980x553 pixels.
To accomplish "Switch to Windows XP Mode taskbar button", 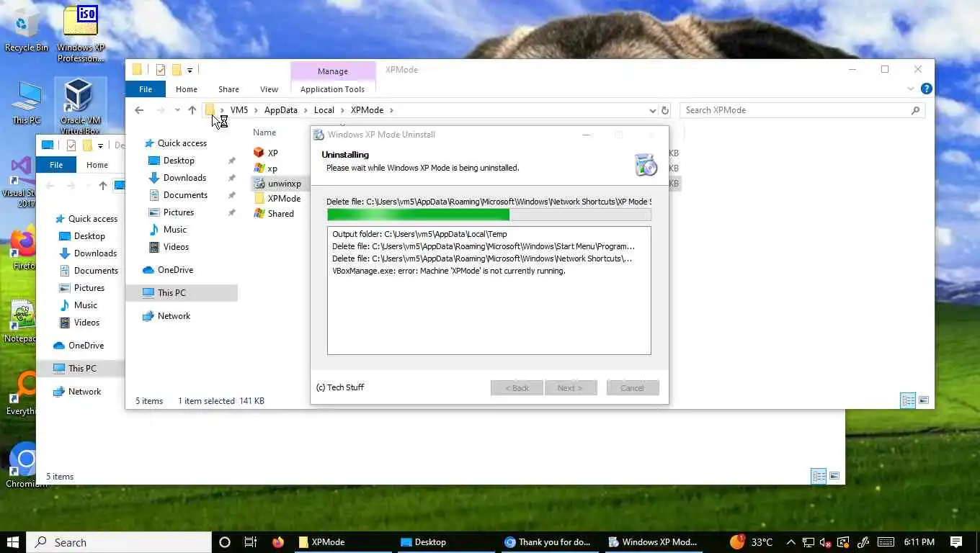I will 654,542.
